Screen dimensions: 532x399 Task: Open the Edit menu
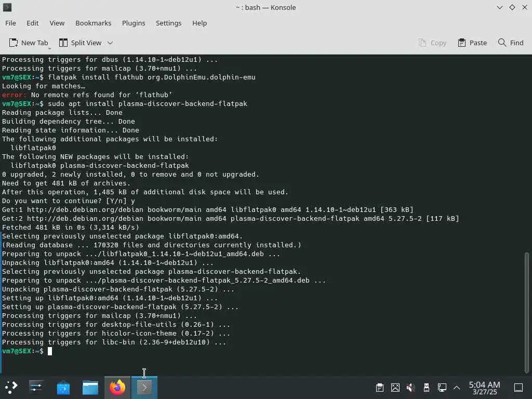pos(32,23)
